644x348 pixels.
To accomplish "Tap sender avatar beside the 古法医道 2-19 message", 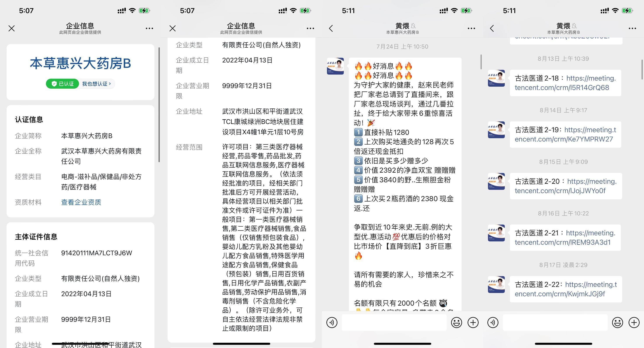I will coord(496,130).
